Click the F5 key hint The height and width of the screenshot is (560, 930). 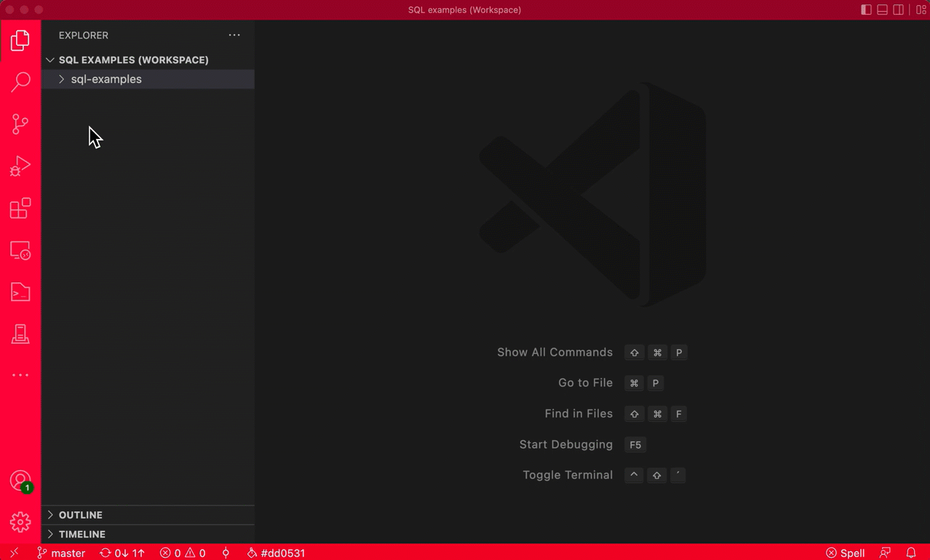(x=635, y=444)
